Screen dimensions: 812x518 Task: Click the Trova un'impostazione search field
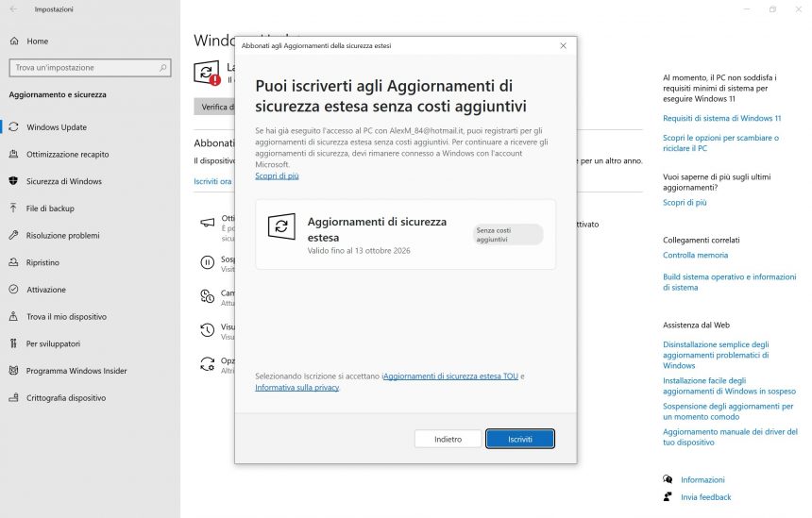click(90, 68)
